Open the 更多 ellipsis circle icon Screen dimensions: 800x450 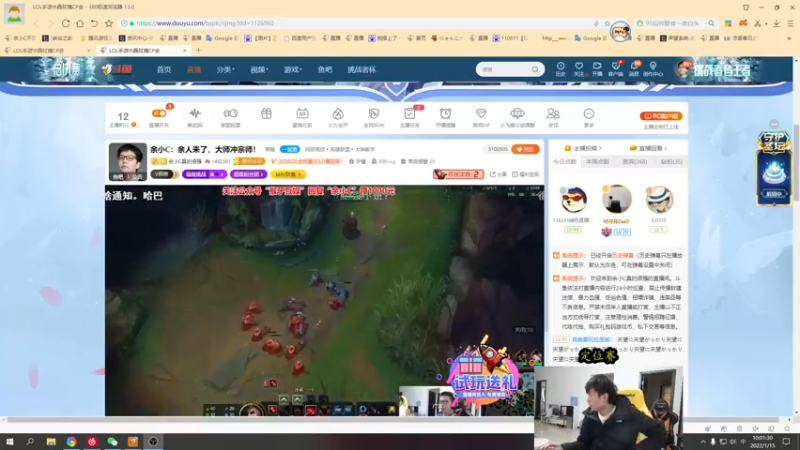[x=589, y=113]
